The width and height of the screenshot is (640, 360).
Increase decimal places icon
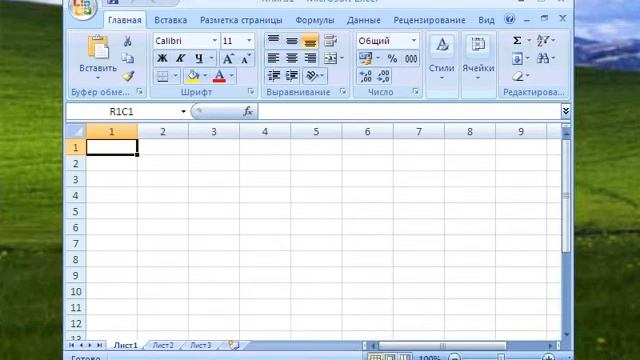coord(365,76)
